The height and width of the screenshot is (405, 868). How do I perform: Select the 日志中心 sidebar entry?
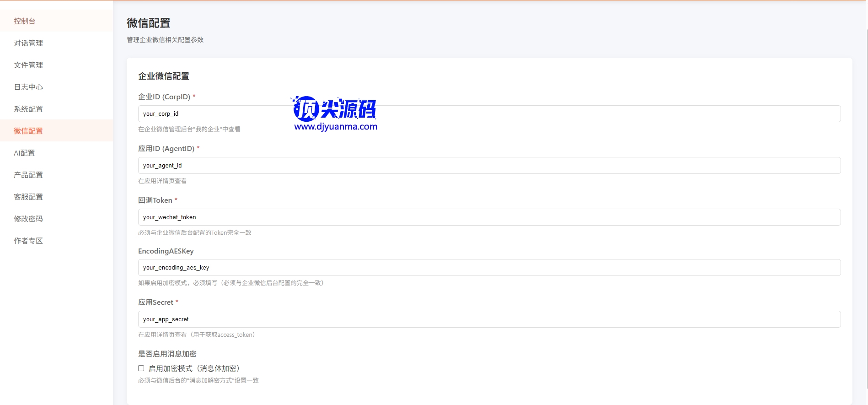pyautogui.click(x=28, y=87)
